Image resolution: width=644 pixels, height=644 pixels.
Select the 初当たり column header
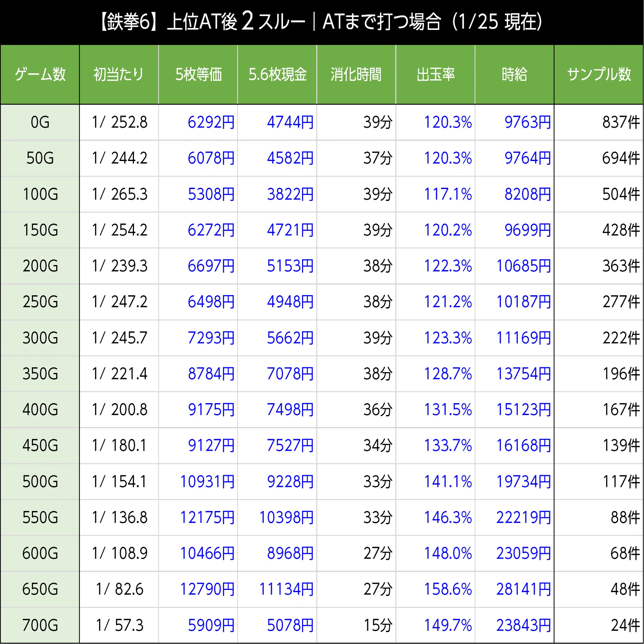coord(119,74)
